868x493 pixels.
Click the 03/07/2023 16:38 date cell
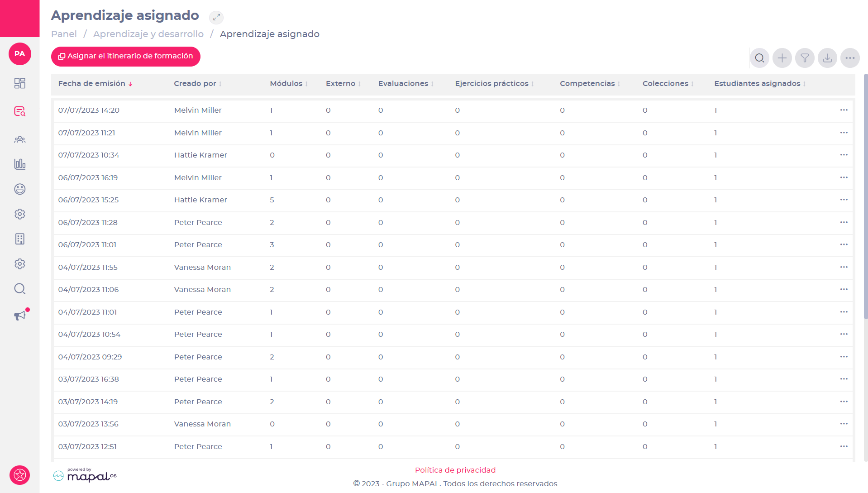[88, 379]
